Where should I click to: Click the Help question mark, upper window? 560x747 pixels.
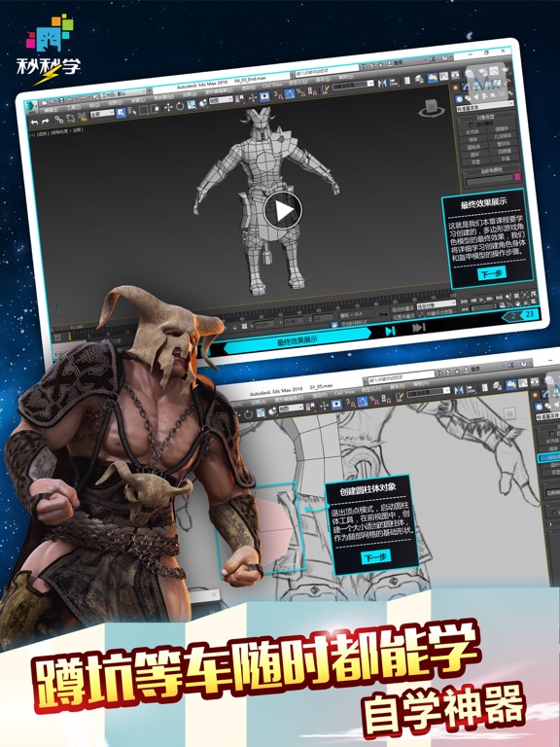point(444,57)
